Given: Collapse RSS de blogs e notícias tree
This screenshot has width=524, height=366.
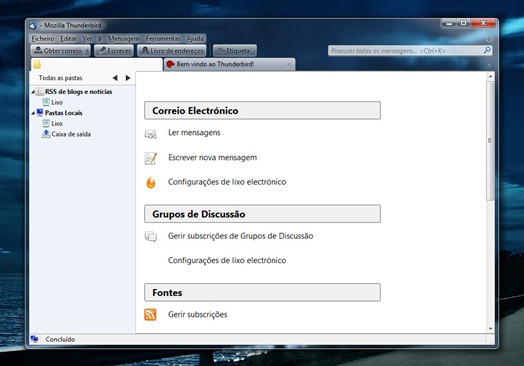Looking at the screenshot, I should [33, 92].
